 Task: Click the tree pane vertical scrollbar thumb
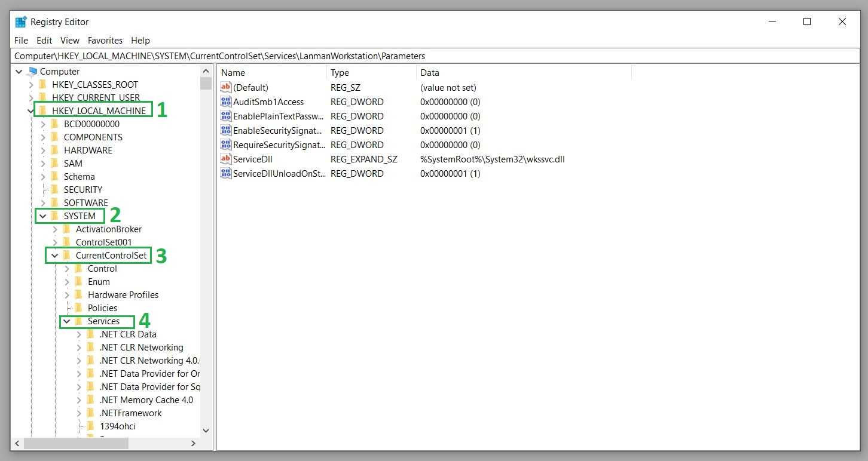[206, 84]
